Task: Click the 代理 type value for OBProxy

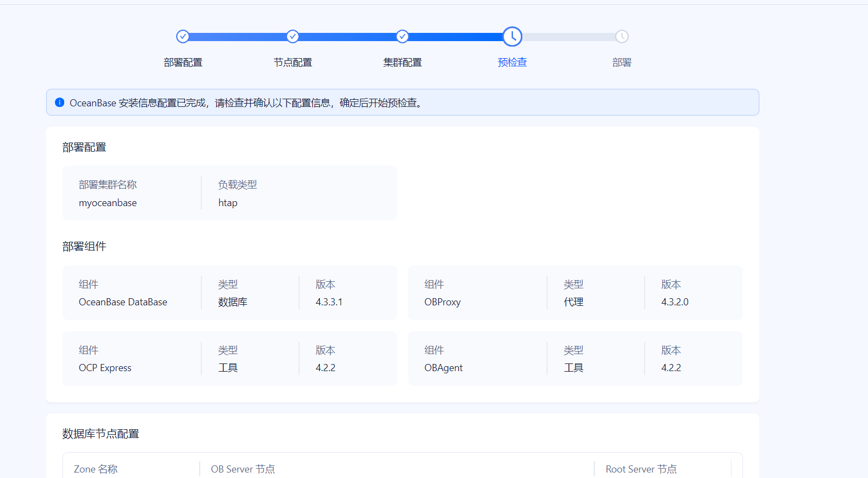Action: tap(573, 302)
